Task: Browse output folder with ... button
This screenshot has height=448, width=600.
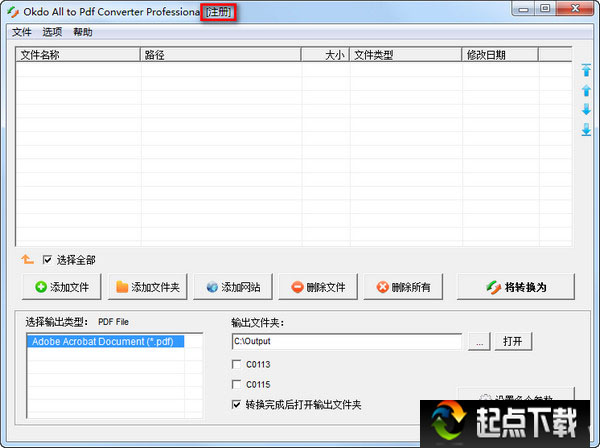Action: [x=479, y=341]
